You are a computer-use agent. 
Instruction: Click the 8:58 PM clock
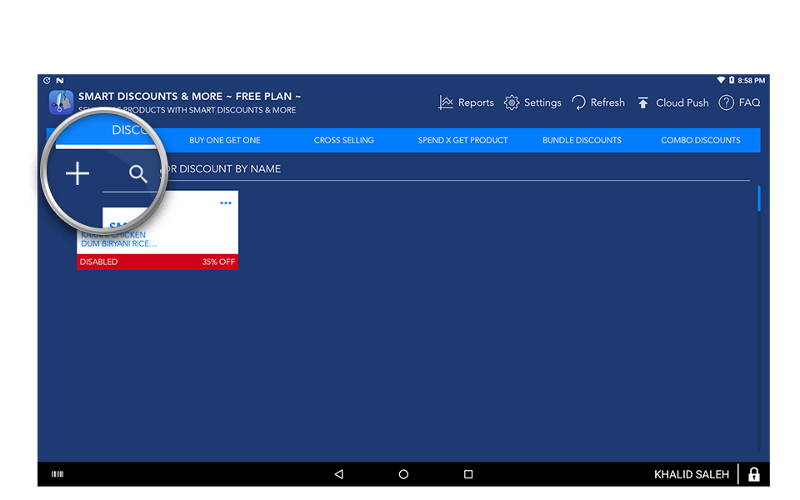click(x=751, y=81)
